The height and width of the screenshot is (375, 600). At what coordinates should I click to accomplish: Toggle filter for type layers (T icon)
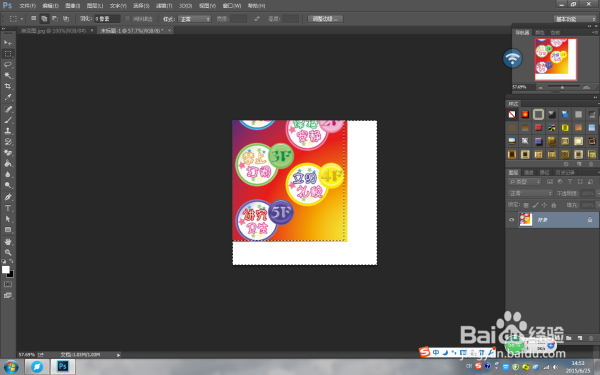[x=570, y=182]
